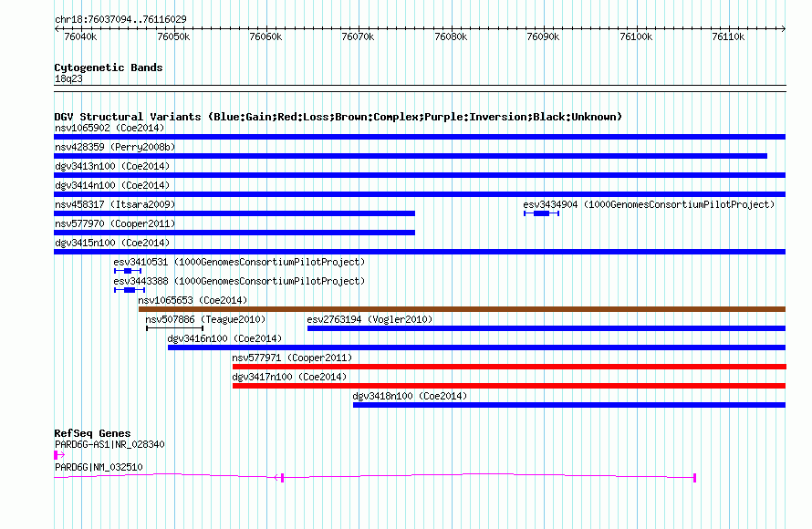Select the blue nsv458317 gain bar
This screenshot has height=529, width=812.
tap(234, 213)
